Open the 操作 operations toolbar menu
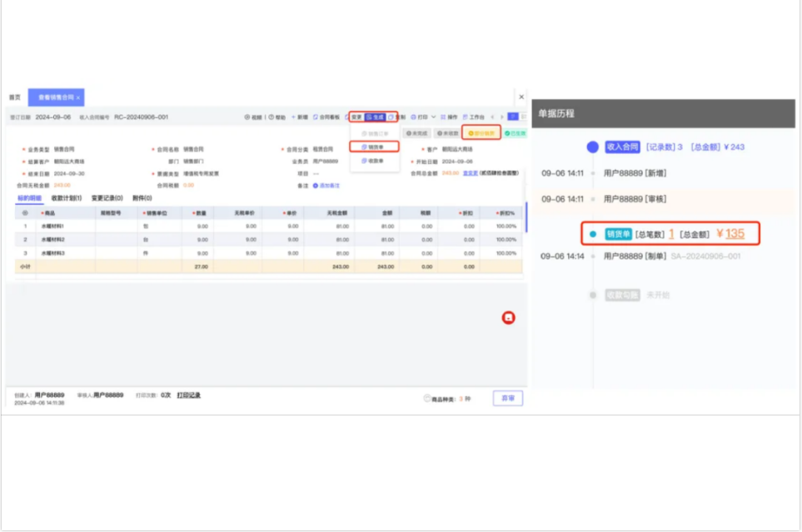This screenshot has width=802, height=532. pyautogui.click(x=449, y=117)
